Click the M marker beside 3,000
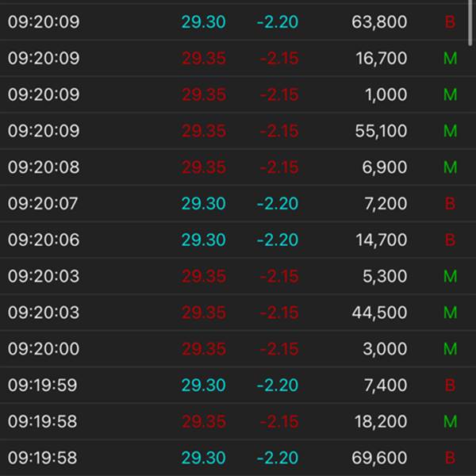The image size is (476, 476). [x=450, y=349]
